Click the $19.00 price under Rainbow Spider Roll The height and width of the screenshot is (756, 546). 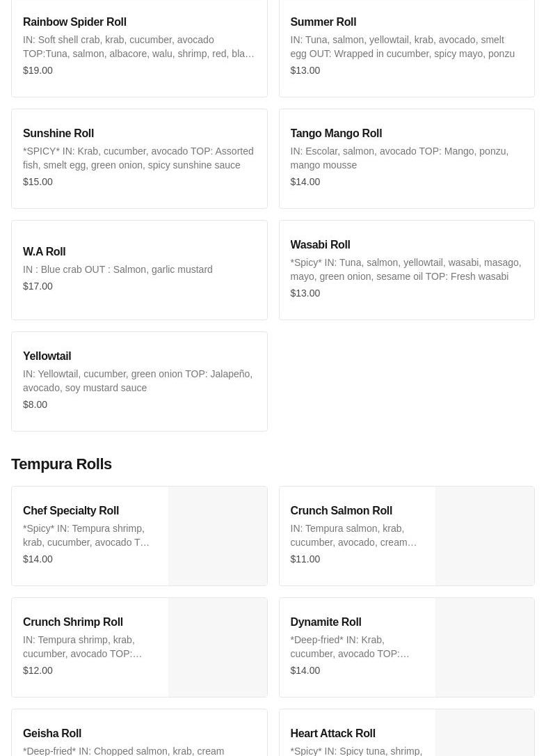pos(38,70)
